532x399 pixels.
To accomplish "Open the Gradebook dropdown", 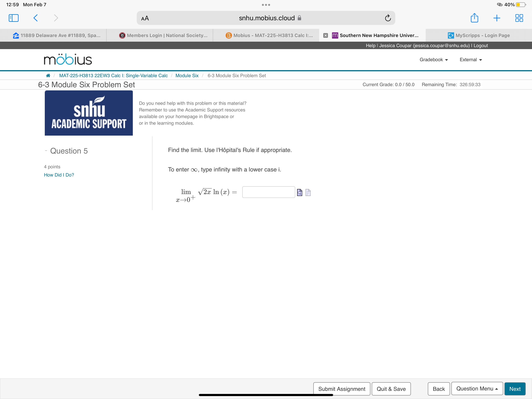I will click(433, 59).
